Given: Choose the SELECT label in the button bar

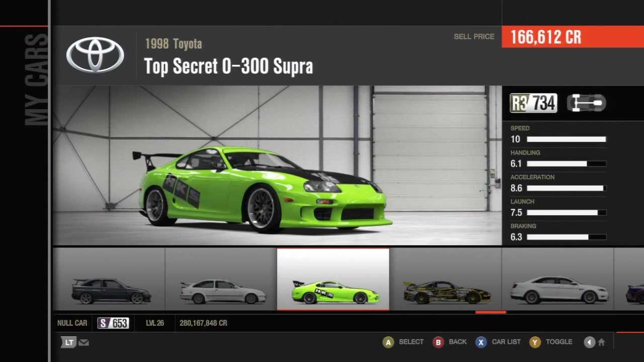Looking at the screenshot, I should 411,342.
